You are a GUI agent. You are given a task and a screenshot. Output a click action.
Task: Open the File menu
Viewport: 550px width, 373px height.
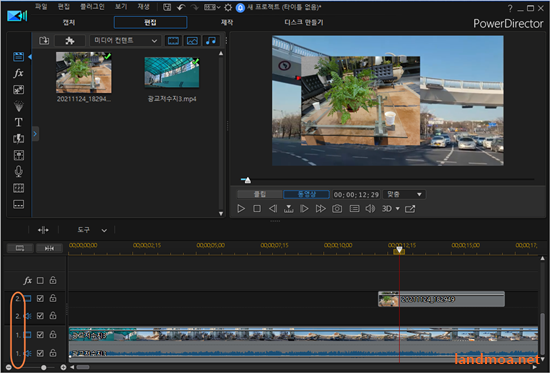point(41,7)
